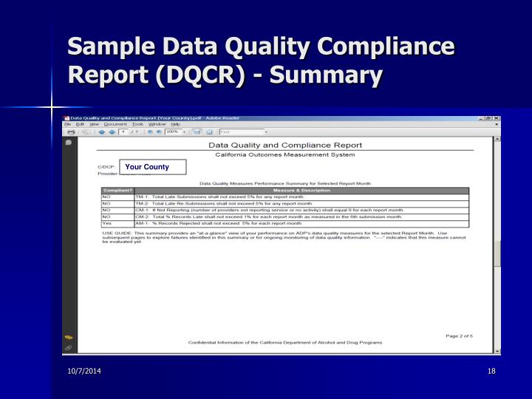This screenshot has width=532, height=399.
Task: Click the grayed email icon beside Print
Action: click(x=86, y=132)
